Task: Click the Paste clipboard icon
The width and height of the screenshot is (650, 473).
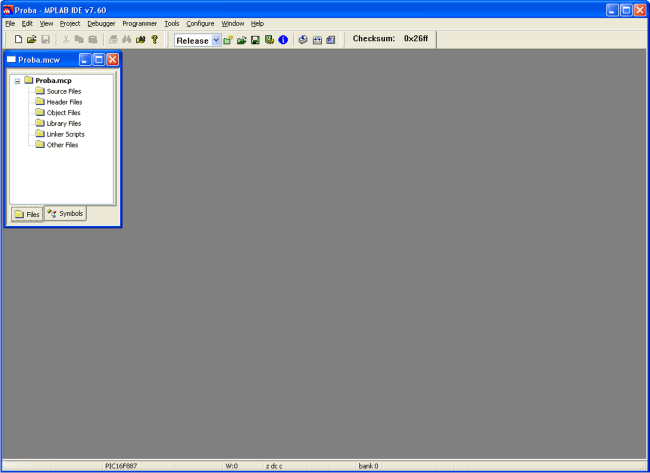Action: click(x=93, y=39)
